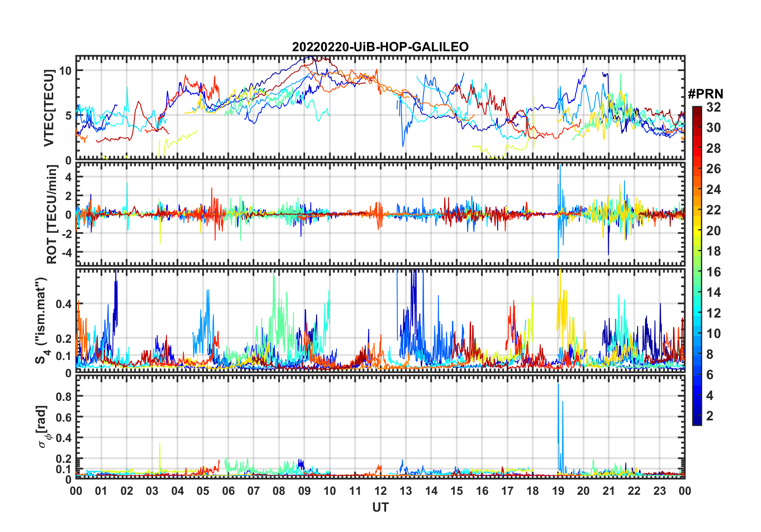The image size is (761, 532).
Task: Select the 17 hour tick label on UT axis
Action: point(507,491)
